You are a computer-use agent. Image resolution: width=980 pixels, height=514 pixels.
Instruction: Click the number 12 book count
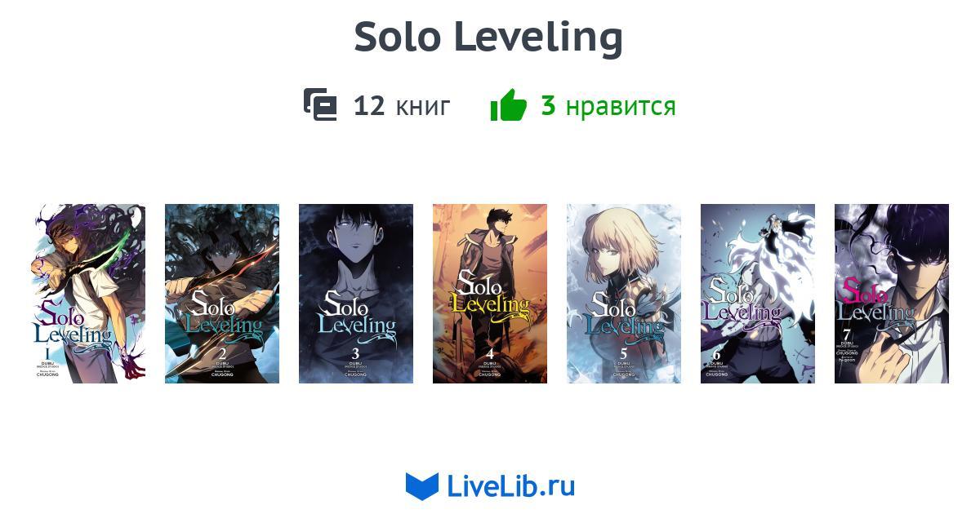click(x=369, y=106)
